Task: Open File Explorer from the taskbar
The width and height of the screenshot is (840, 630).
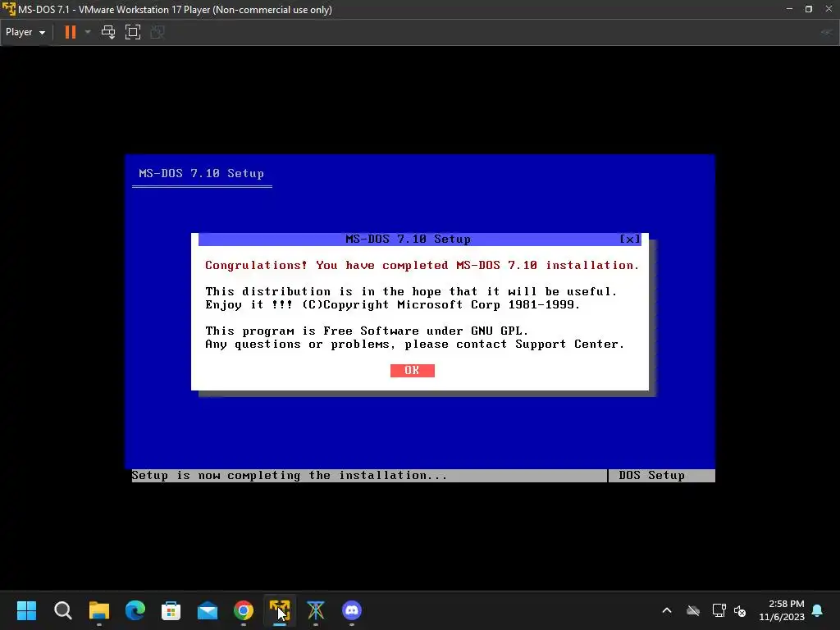Action: click(x=99, y=610)
